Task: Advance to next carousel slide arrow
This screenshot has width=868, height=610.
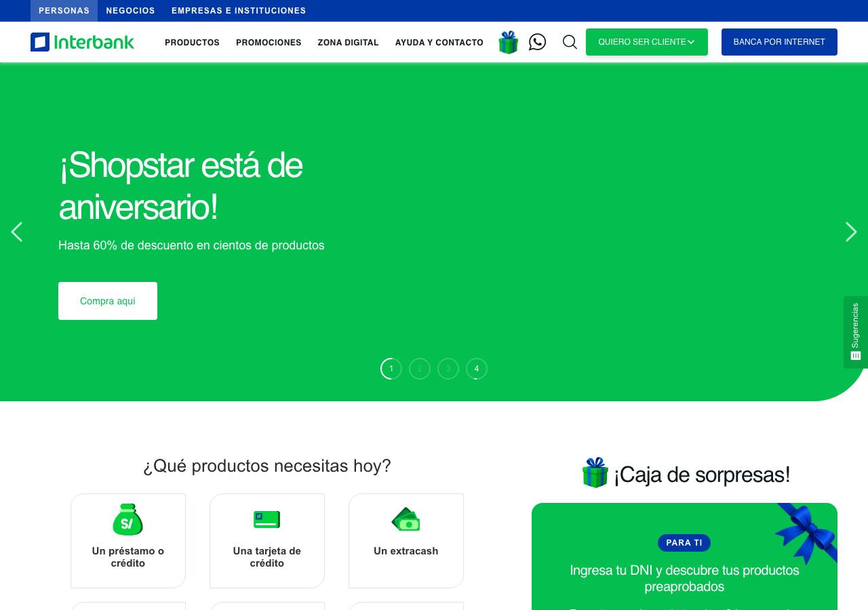Action: [x=851, y=232]
